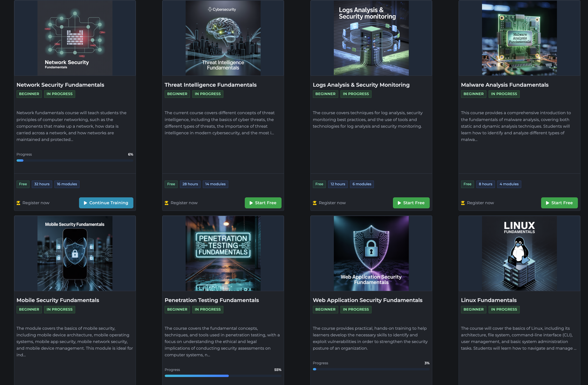This screenshot has width=588, height=385.
Task: Click the Logs Analysis & Security Monitoring title
Action: [x=361, y=85]
